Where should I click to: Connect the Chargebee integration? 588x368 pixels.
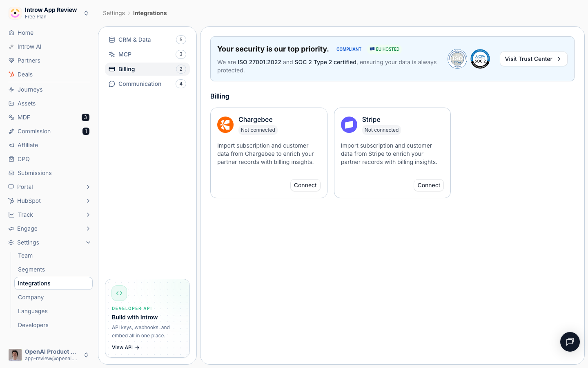[x=305, y=185]
